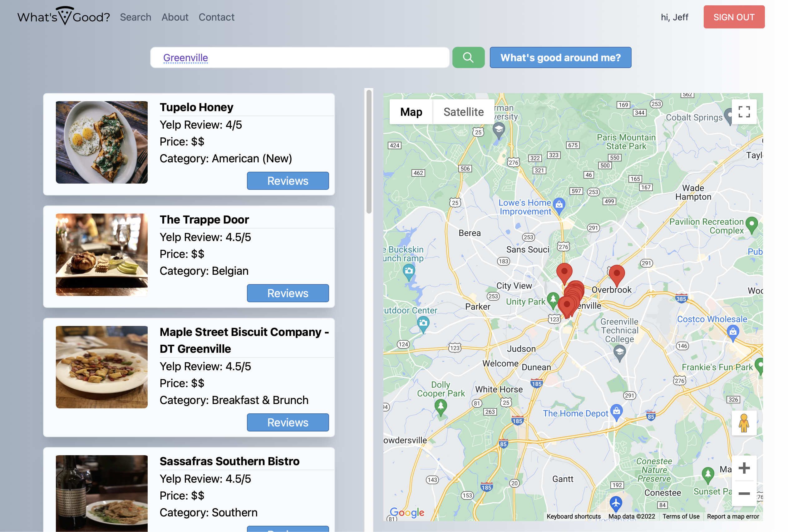This screenshot has width=788, height=532.
Task: Click the Sassafras Southern Bistro photo
Action: click(102, 493)
